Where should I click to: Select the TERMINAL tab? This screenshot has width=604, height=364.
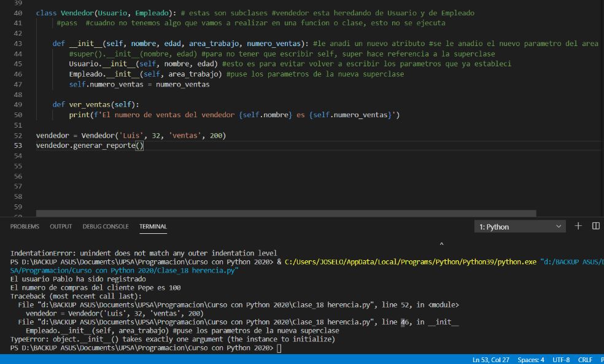pyautogui.click(x=153, y=226)
